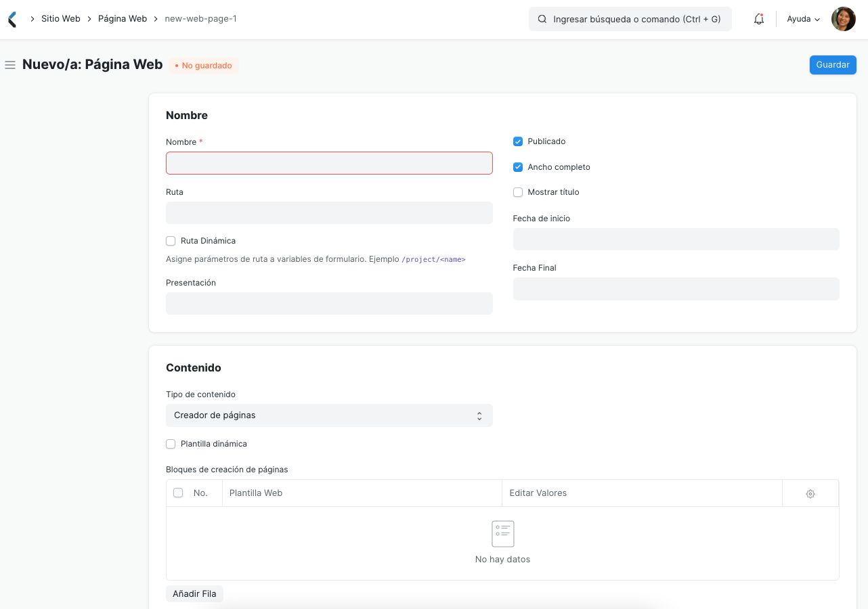Click the No hay datos placeholder text
This screenshot has height=609, width=868.
coord(502,560)
